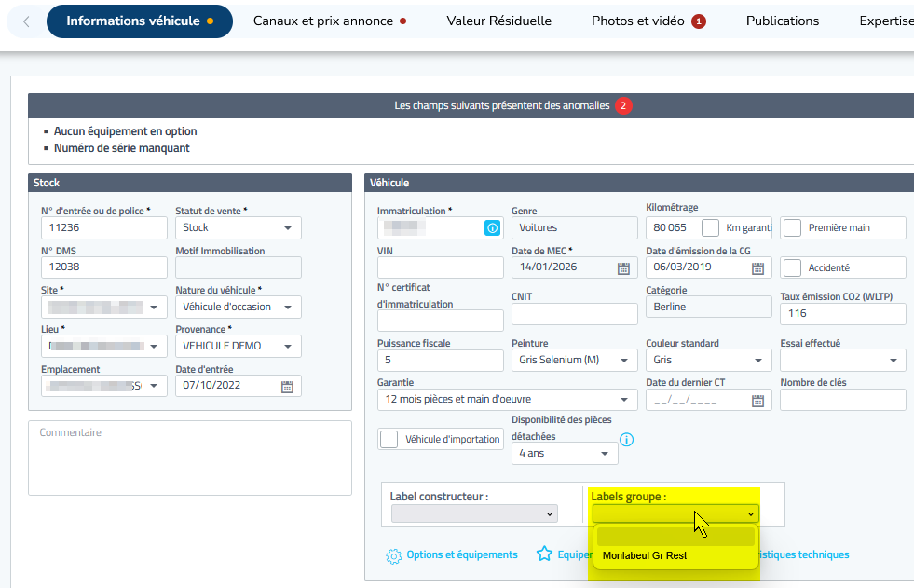This screenshot has width=914, height=588.
Task: Click the red badge on Photos et vidéo
Action: click(x=699, y=21)
